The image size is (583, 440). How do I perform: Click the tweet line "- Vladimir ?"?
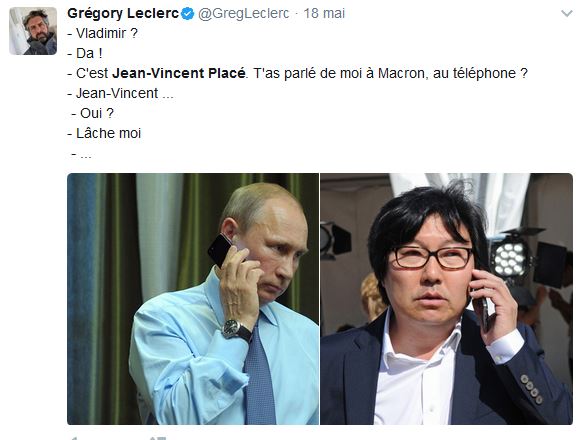[103, 33]
